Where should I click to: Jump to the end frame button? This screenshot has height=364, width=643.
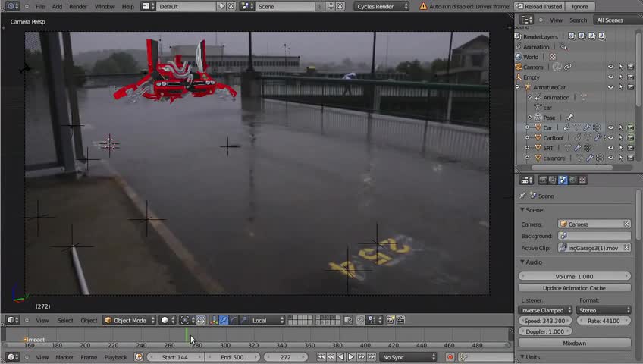pyautogui.click(x=371, y=357)
